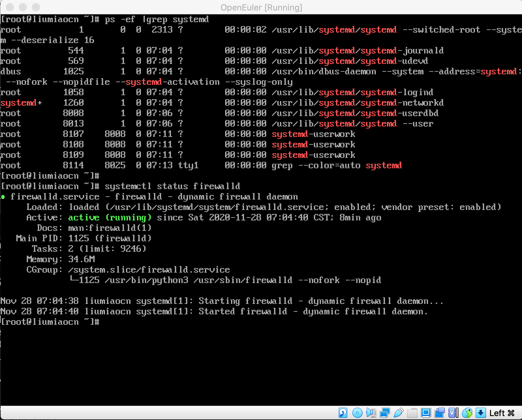Click '--switched-root' argument of PID 1
The height and width of the screenshot is (420, 522).
(441, 30)
